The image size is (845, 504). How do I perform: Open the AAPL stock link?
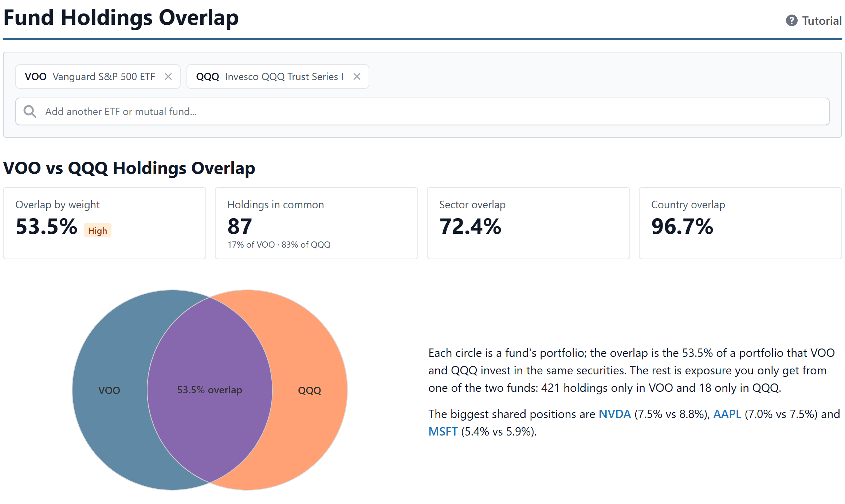coord(727,414)
